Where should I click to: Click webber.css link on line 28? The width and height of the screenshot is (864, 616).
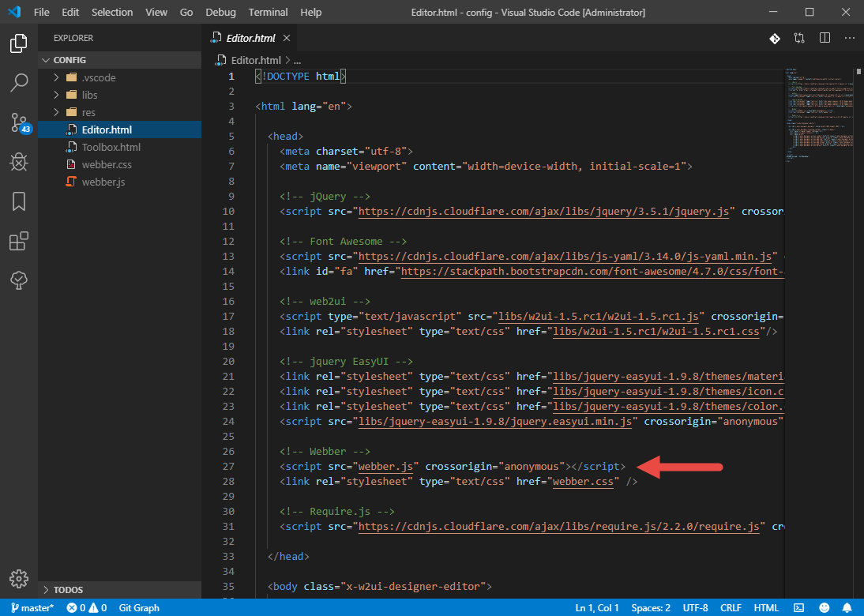583,481
